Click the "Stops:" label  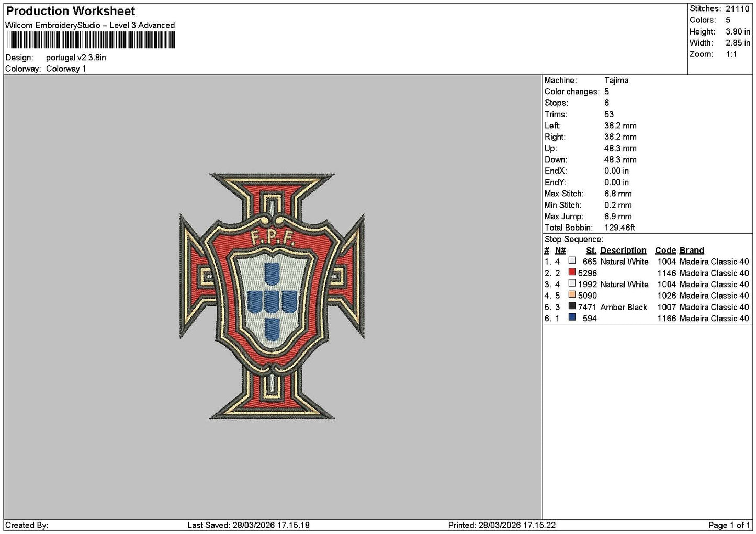pos(556,103)
